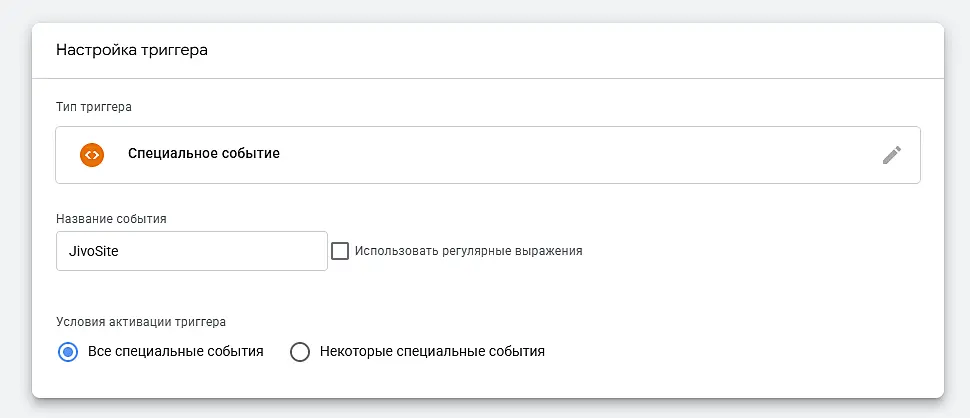Click the orange custom event code icon
This screenshot has width=970, height=418.
click(x=92, y=155)
